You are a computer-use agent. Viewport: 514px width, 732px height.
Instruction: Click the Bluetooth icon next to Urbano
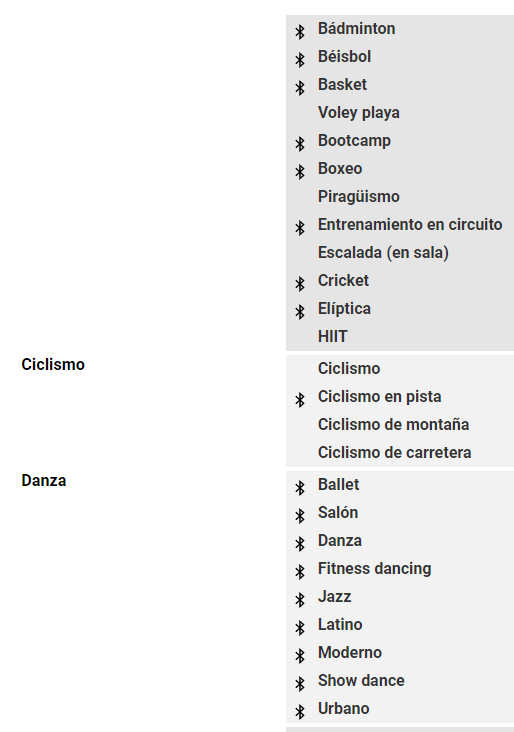(300, 712)
